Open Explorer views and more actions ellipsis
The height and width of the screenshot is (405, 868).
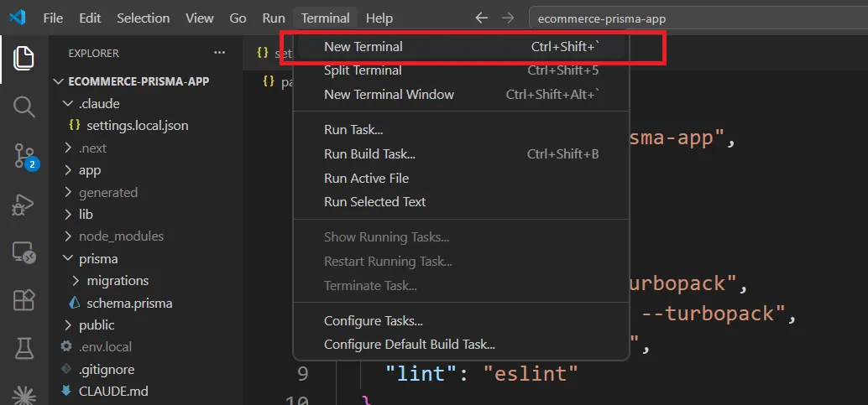point(220,53)
